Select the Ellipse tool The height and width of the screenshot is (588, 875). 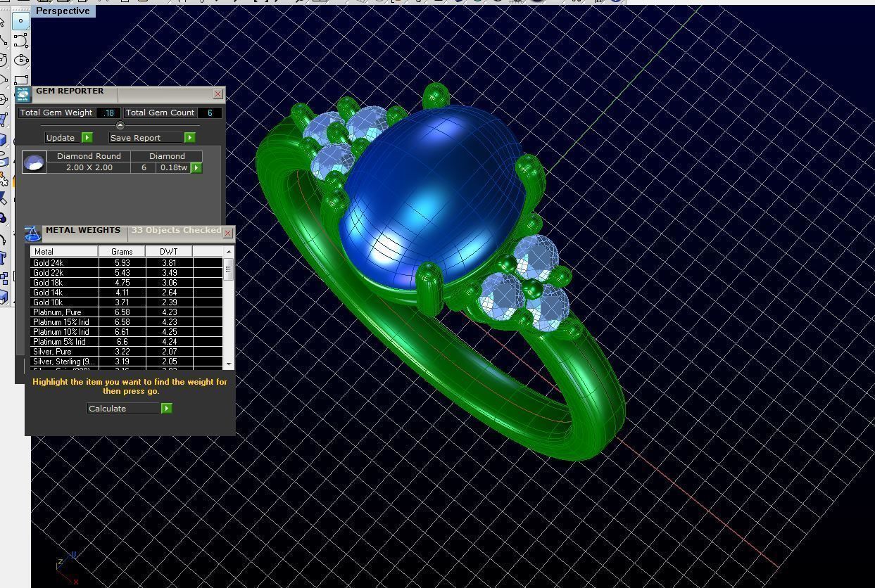coord(21,60)
